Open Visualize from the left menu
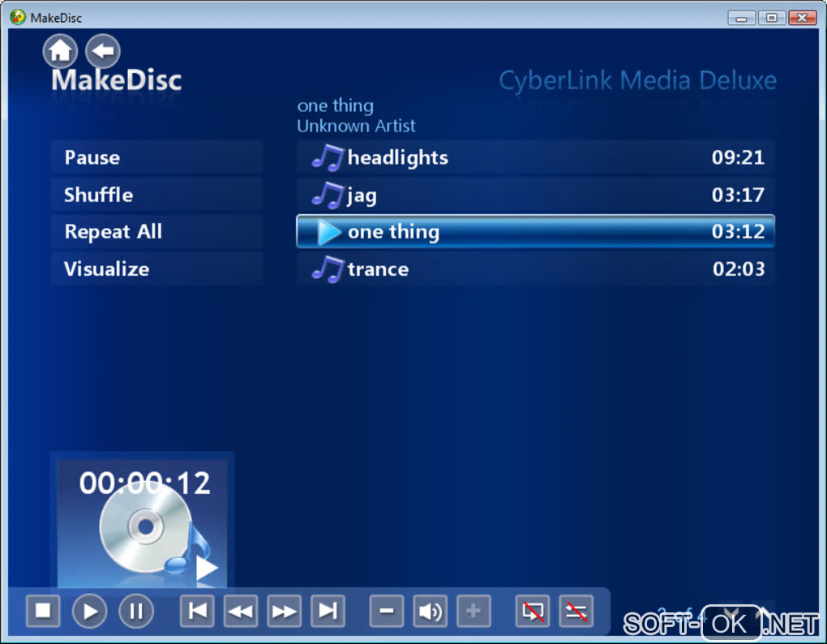The image size is (827, 644). (156, 269)
